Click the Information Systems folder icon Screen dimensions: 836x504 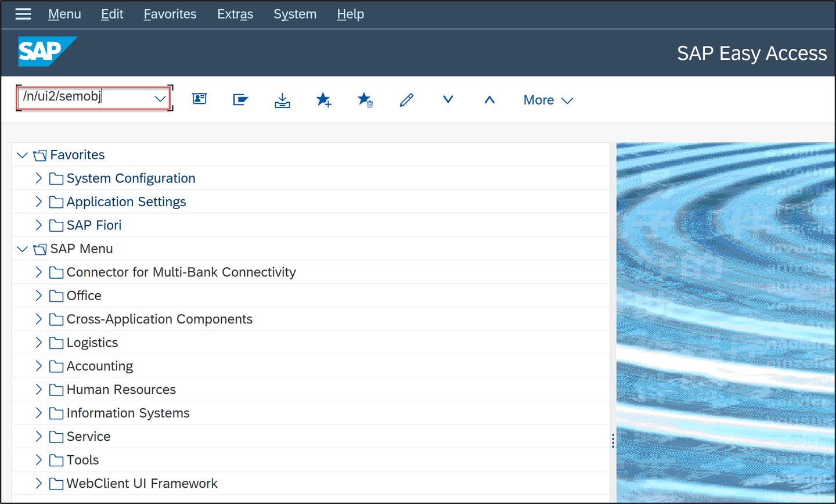click(56, 413)
